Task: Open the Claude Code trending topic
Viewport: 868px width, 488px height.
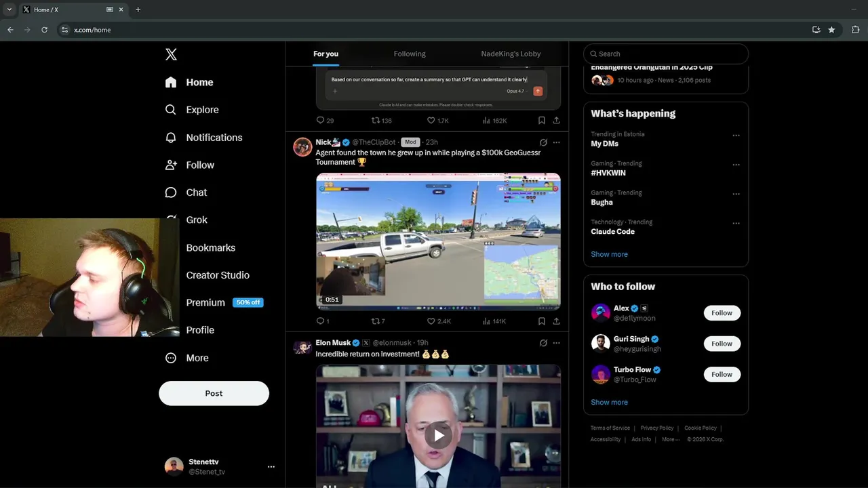Action: coord(612,231)
